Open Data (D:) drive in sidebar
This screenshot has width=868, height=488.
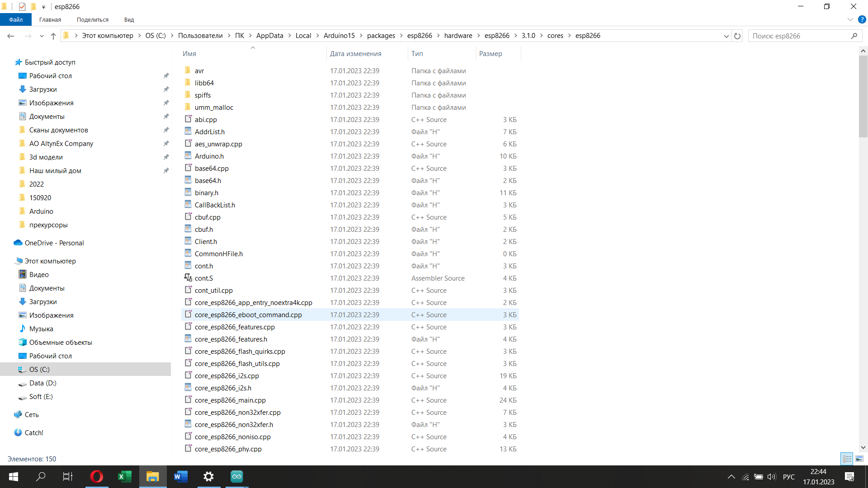pos(42,383)
